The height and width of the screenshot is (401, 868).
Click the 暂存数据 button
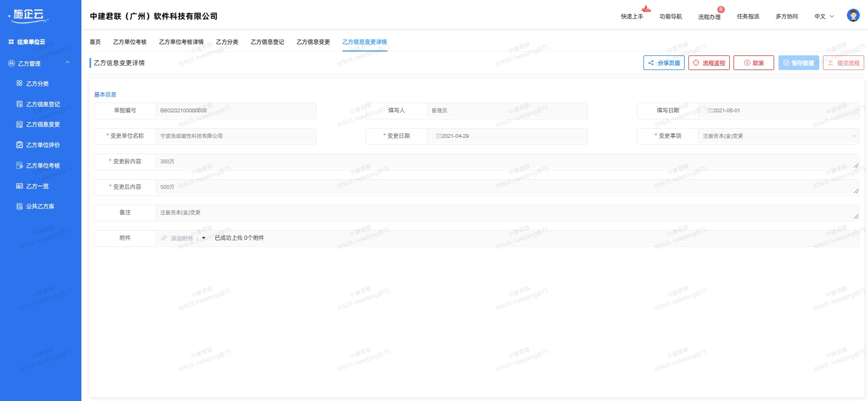799,63
